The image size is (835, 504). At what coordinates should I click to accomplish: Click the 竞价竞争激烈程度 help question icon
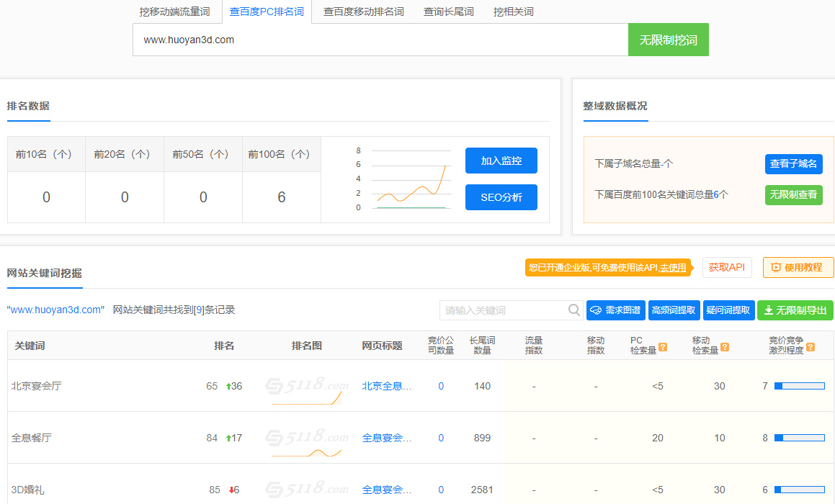(811, 347)
